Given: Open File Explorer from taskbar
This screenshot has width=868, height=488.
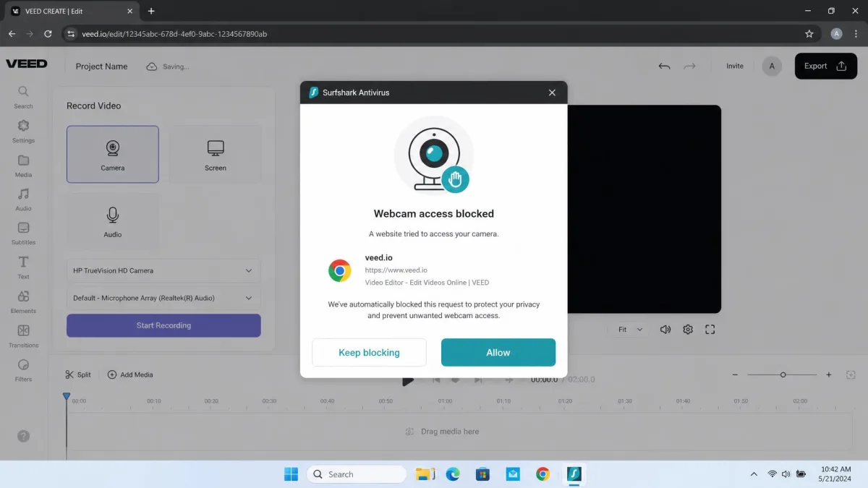Looking at the screenshot, I should (425, 474).
